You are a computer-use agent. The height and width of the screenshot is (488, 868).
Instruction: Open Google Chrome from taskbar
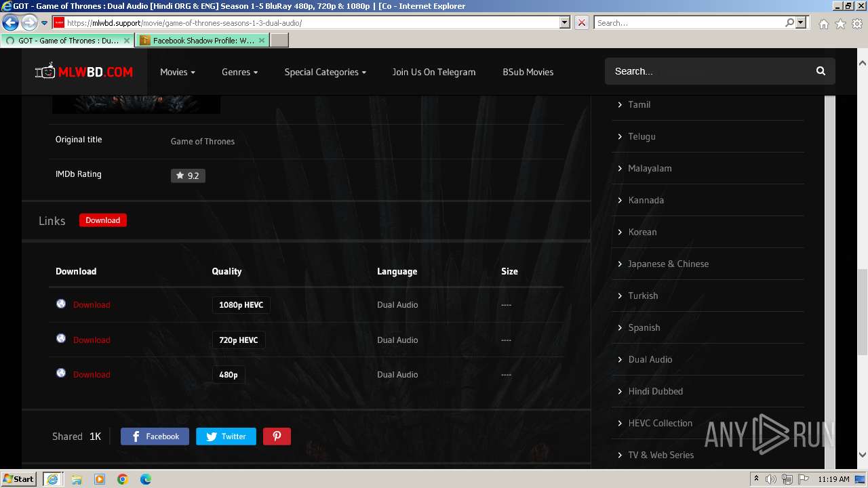click(x=123, y=479)
